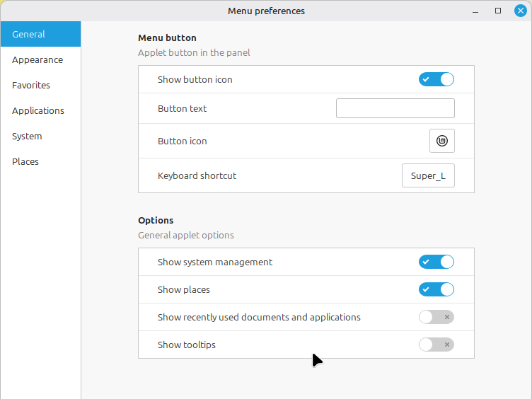The width and height of the screenshot is (532, 399).
Task: Minimize the Menu preferences window
Action: 475,11
